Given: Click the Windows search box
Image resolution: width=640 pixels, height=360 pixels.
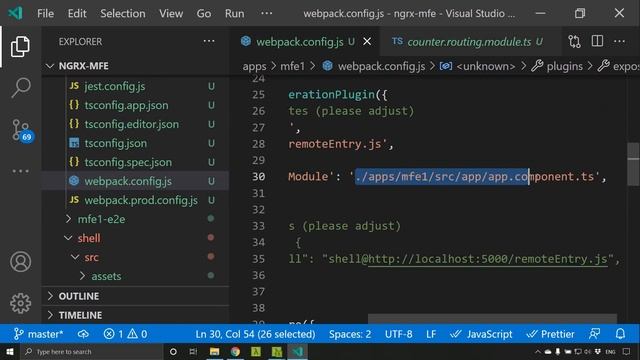Looking at the screenshot, I should point(92,351).
